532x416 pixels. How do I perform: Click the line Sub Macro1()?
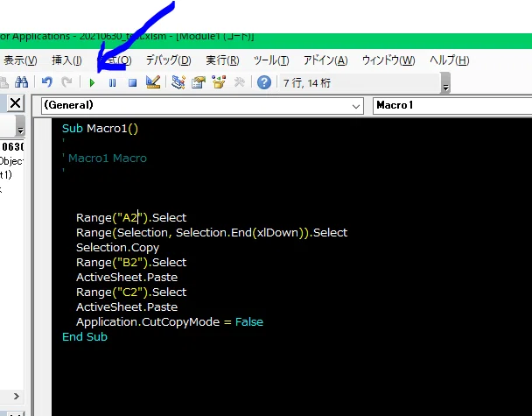coord(100,129)
